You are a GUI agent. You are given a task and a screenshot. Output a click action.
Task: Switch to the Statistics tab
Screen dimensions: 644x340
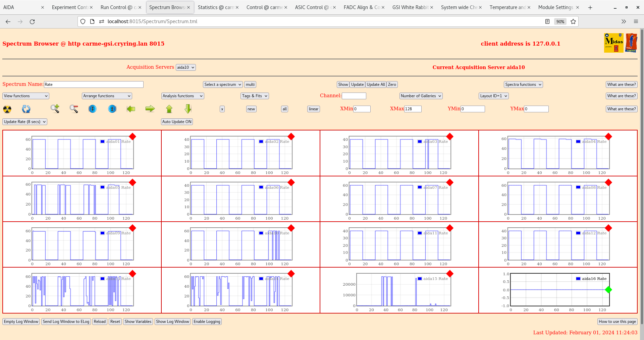click(216, 7)
